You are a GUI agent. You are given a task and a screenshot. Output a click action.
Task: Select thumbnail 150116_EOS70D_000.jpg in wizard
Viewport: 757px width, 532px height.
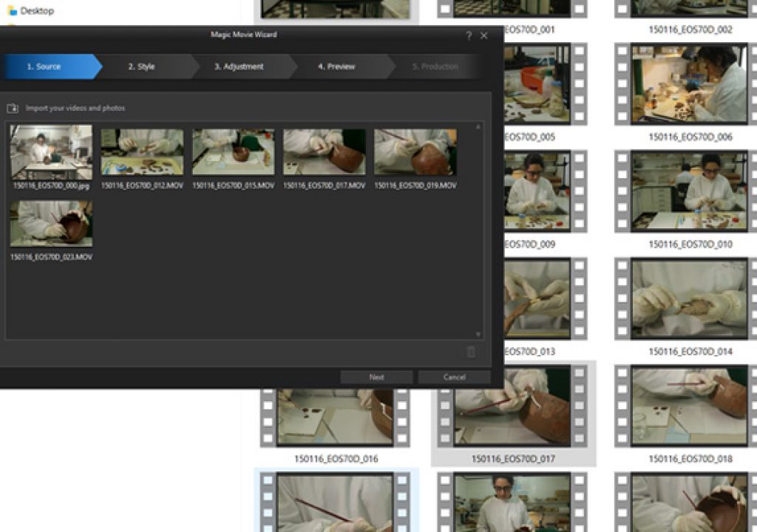click(51, 152)
